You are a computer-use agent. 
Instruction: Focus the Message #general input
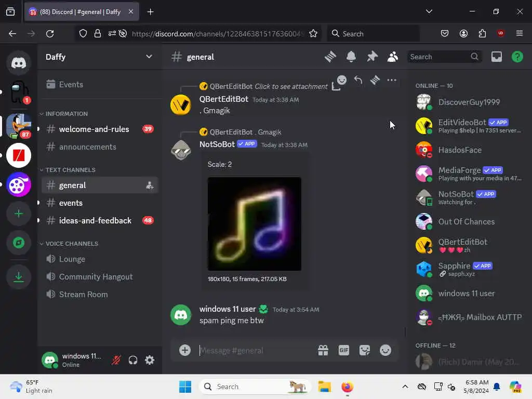click(255, 351)
